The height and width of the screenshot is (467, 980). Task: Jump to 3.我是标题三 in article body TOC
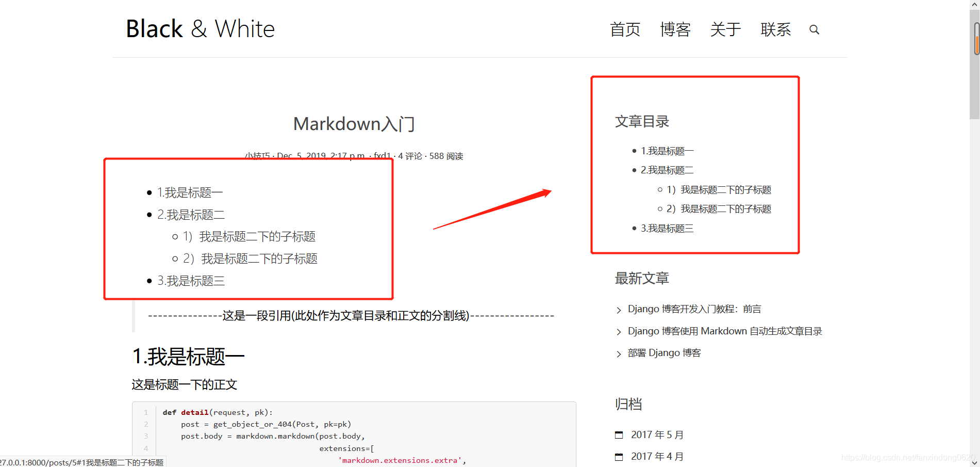click(191, 281)
